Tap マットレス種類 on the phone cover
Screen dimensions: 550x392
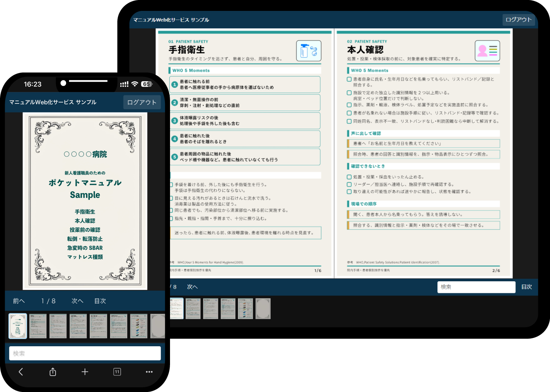pyautogui.click(x=85, y=257)
